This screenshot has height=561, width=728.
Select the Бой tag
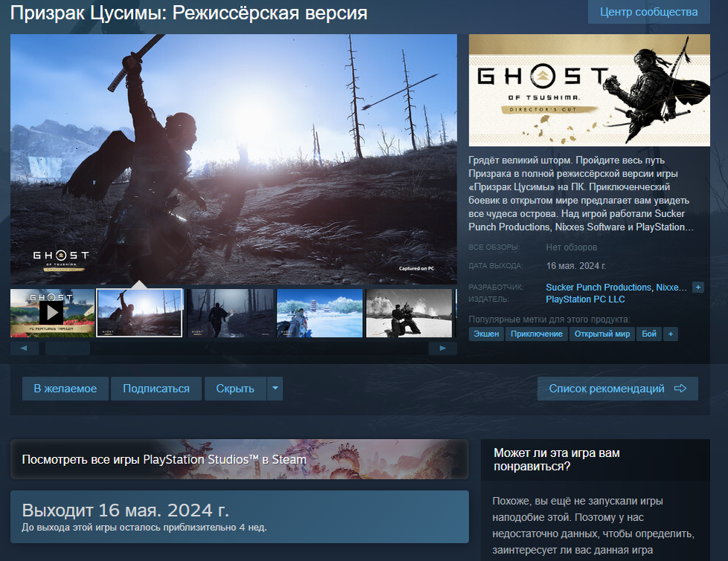click(x=649, y=334)
